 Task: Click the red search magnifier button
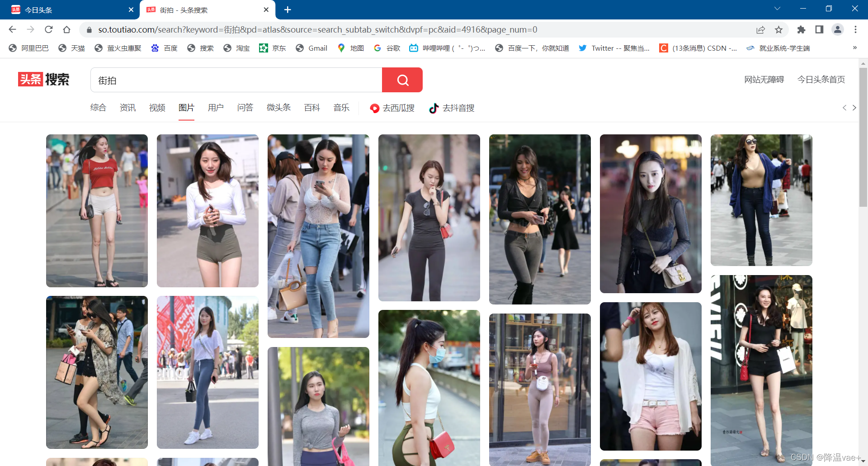click(x=402, y=80)
